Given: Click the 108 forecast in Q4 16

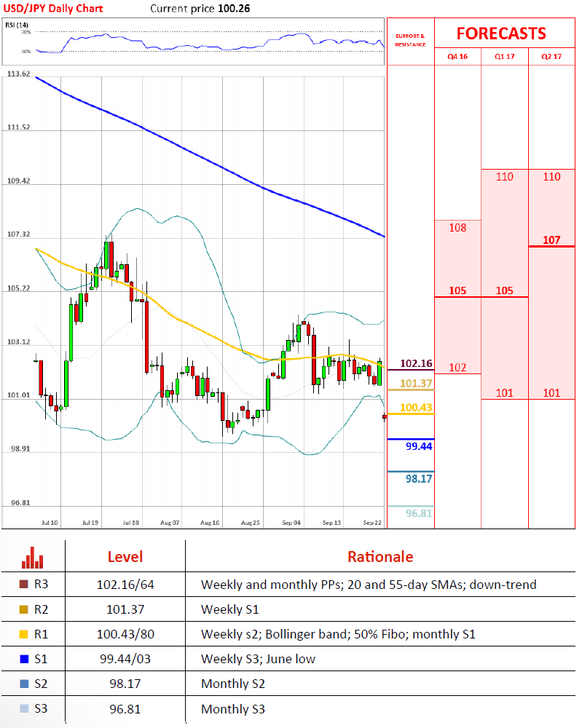Looking at the screenshot, I should (457, 227).
